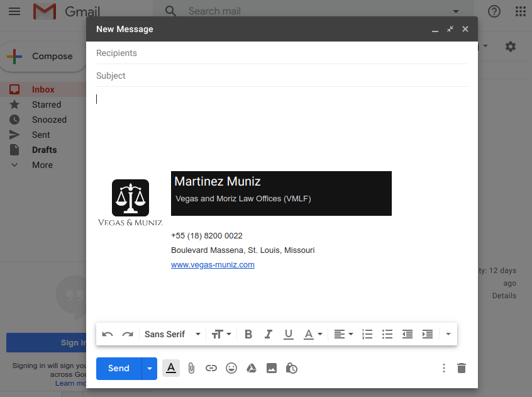The width and height of the screenshot is (532, 397).
Task: Click the phone number +55 (18) 8200 0022
Action: pos(207,236)
